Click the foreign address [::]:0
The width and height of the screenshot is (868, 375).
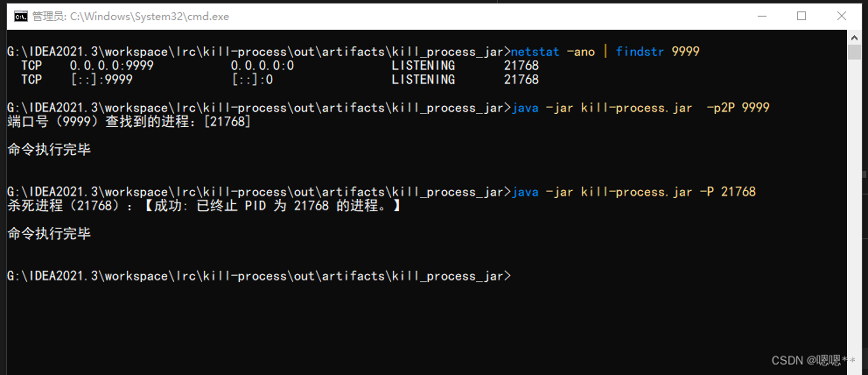pos(252,80)
